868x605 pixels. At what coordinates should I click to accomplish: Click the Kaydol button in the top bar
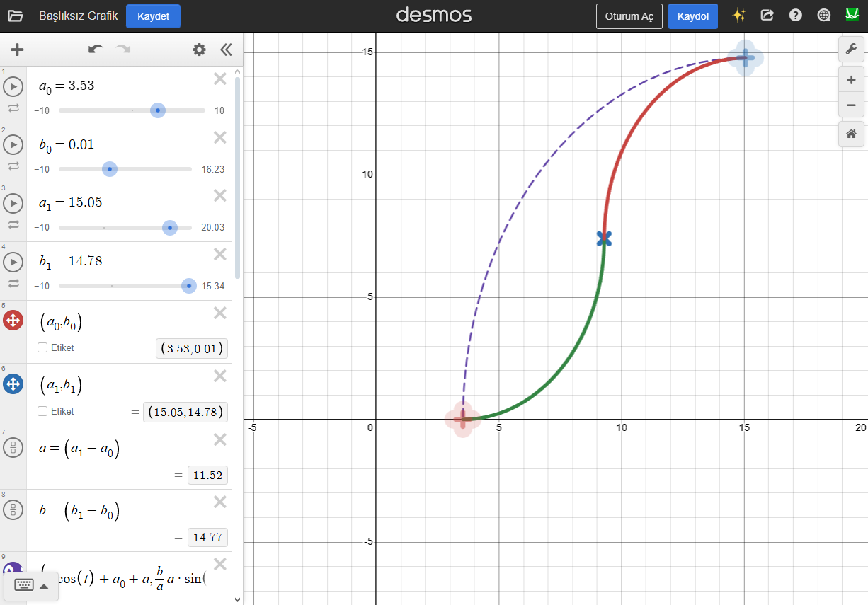(692, 16)
